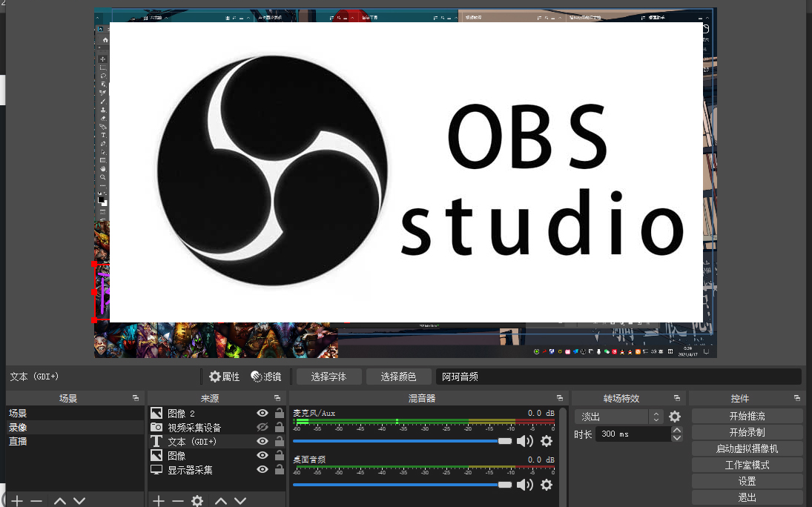Toggle the lock on 图像 2 source

(279, 413)
